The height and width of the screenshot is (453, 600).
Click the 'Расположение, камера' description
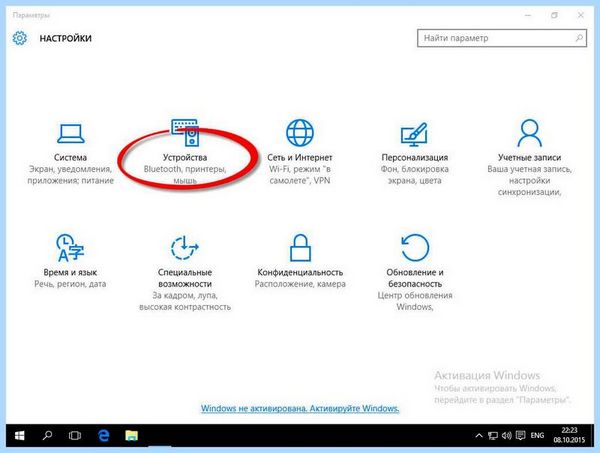[x=300, y=284]
